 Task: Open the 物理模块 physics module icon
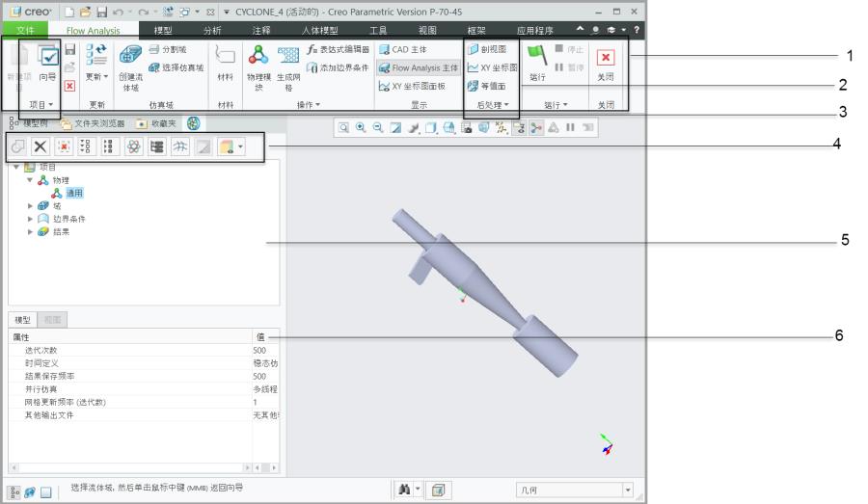coord(258,60)
